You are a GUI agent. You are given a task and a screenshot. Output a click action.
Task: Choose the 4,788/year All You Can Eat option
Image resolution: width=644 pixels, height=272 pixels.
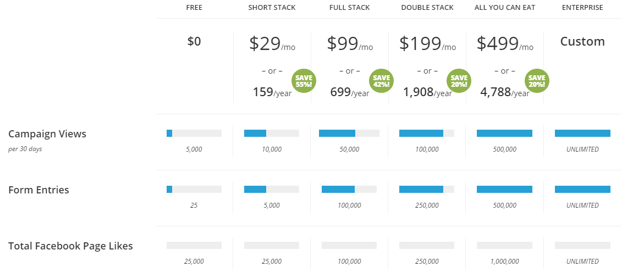pyautogui.click(x=505, y=92)
